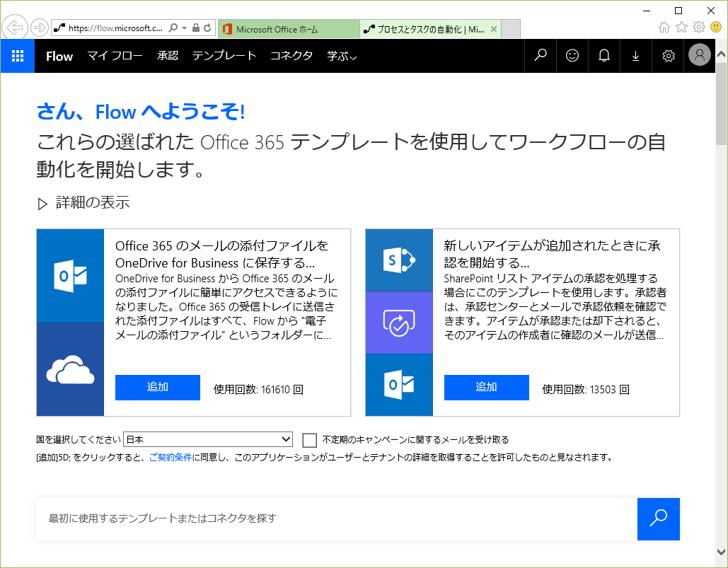Open the browser tools gear icon
The width and height of the screenshot is (728, 568).
tap(699, 28)
